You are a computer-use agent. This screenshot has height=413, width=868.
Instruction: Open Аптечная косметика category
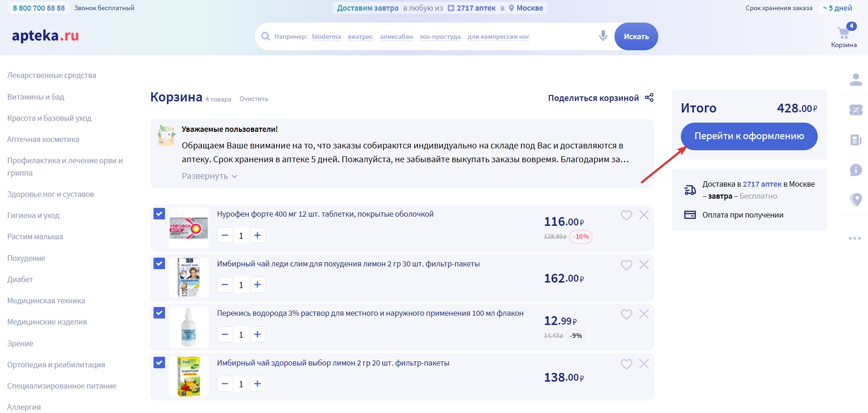click(43, 139)
